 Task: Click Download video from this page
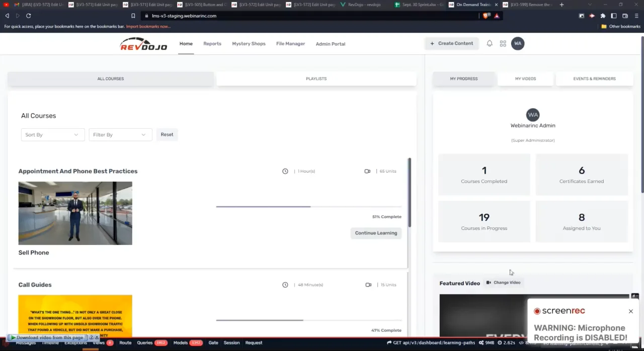point(48,337)
